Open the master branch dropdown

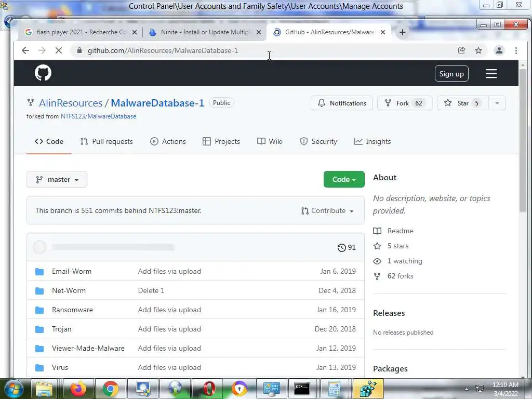tap(57, 179)
